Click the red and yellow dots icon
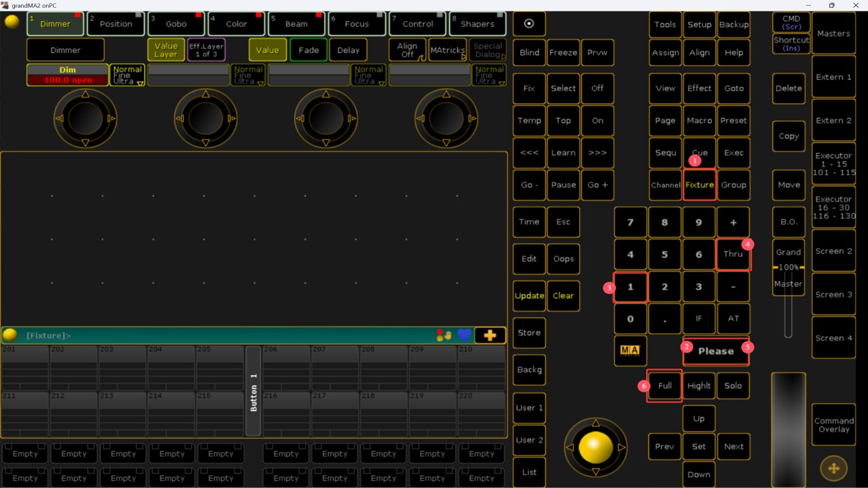The image size is (868, 488). pyautogui.click(x=444, y=335)
